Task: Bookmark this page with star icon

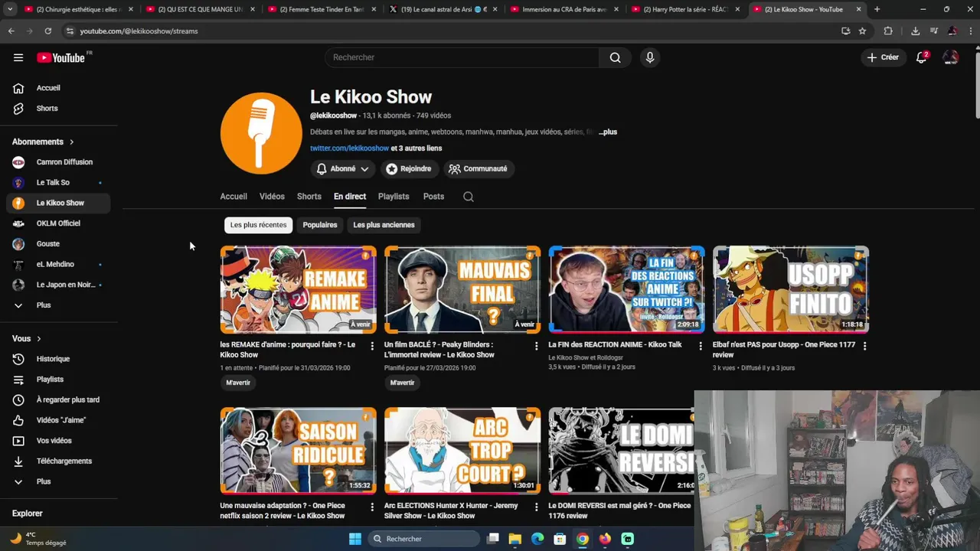Action: coord(862,31)
